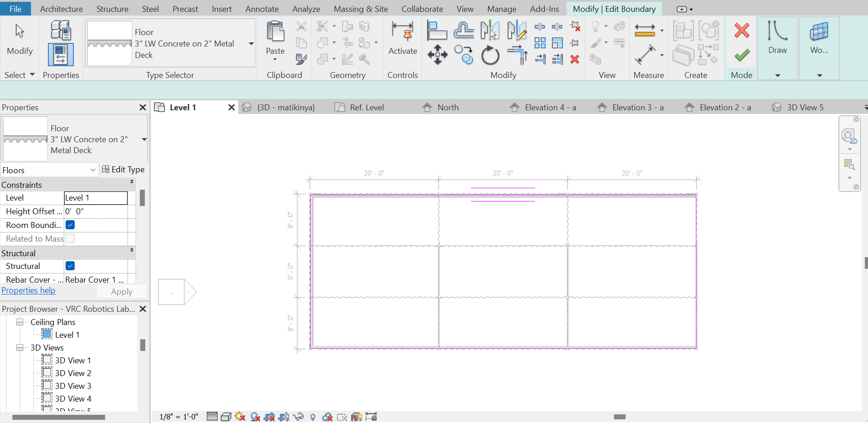This screenshot has width=868, height=423.
Task: Click the Match Type Properties paintbrush icon
Action: (301, 59)
